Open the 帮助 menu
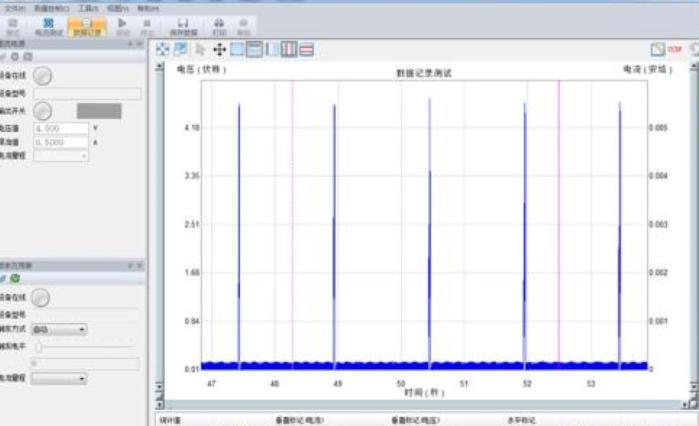Viewport: 699px width, 426px height. click(148, 8)
